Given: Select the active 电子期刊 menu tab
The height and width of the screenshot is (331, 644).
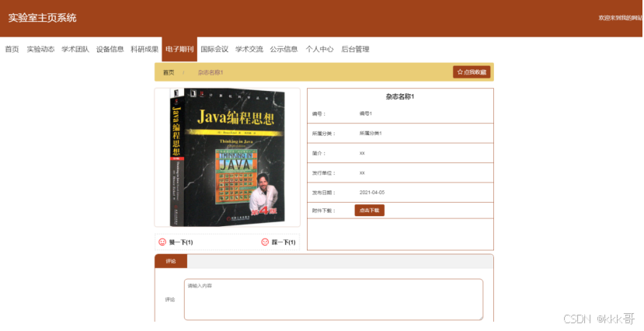Looking at the screenshot, I should [179, 49].
